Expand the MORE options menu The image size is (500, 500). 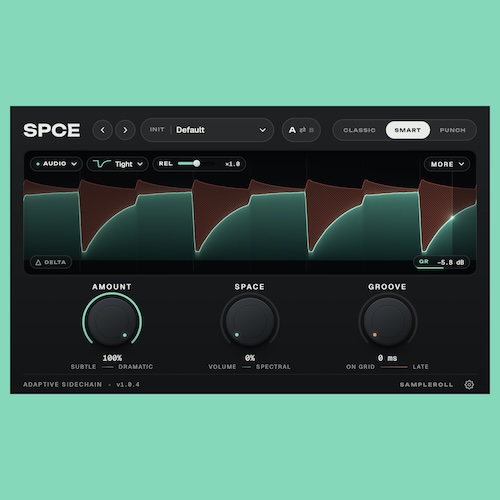[x=447, y=164]
